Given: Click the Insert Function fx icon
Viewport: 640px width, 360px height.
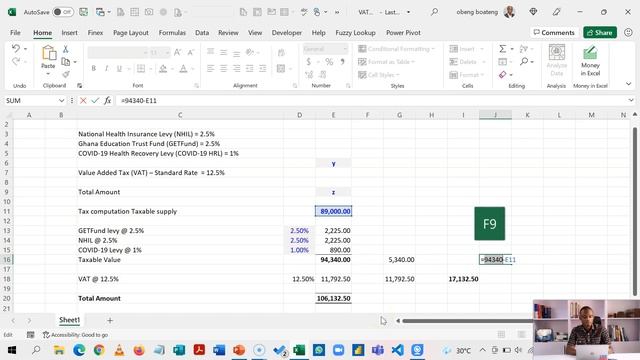Looking at the screenshot, I should pos(107,100).
